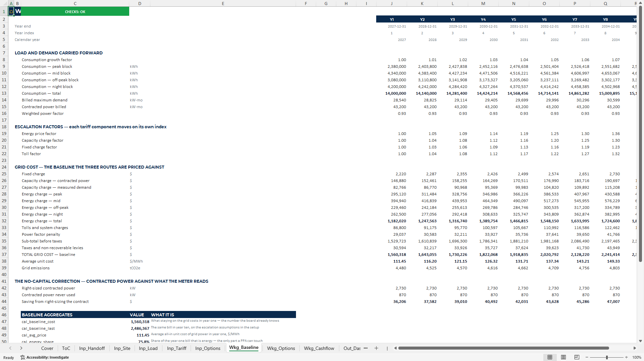
Task: Open the Inp_Tariff sheet tab
Action: pos(177,348)
